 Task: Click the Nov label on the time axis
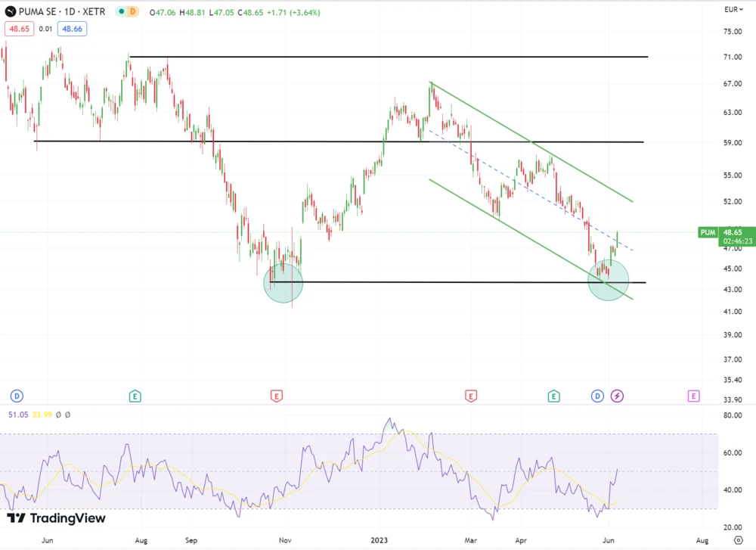point(285,540)
